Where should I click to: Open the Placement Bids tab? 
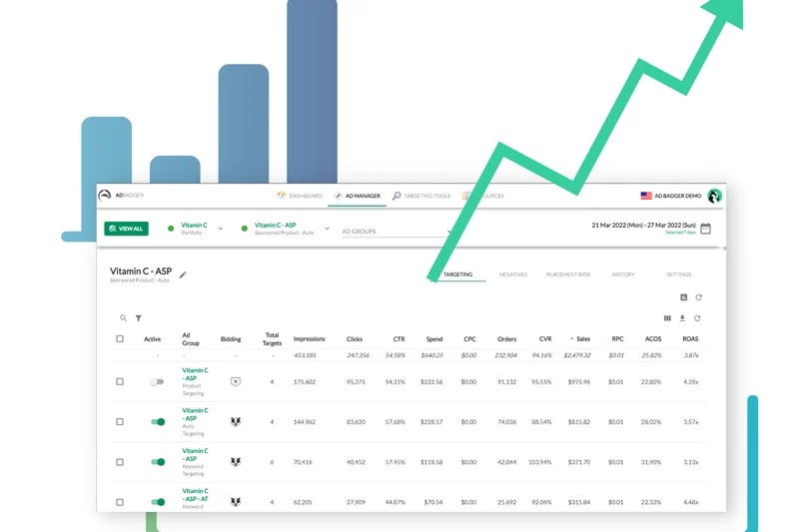click(568, 274)
